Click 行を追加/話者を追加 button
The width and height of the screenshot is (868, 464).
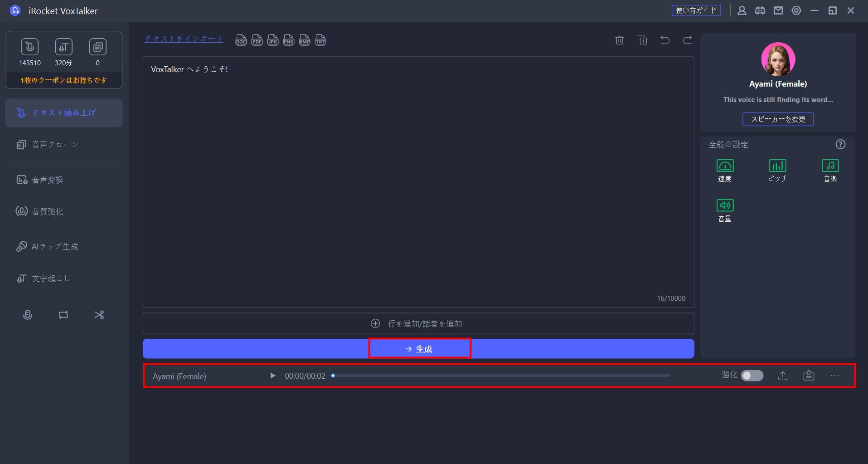[x=418, y=323]
